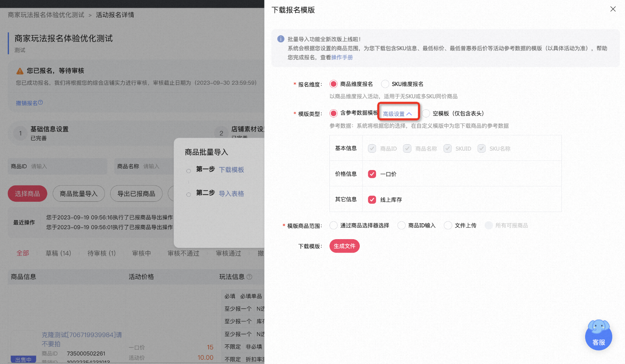Click the activity price value 10.00
Viewport: 625px width, 364px height.
pyautogui.click(x=206, y=358)
